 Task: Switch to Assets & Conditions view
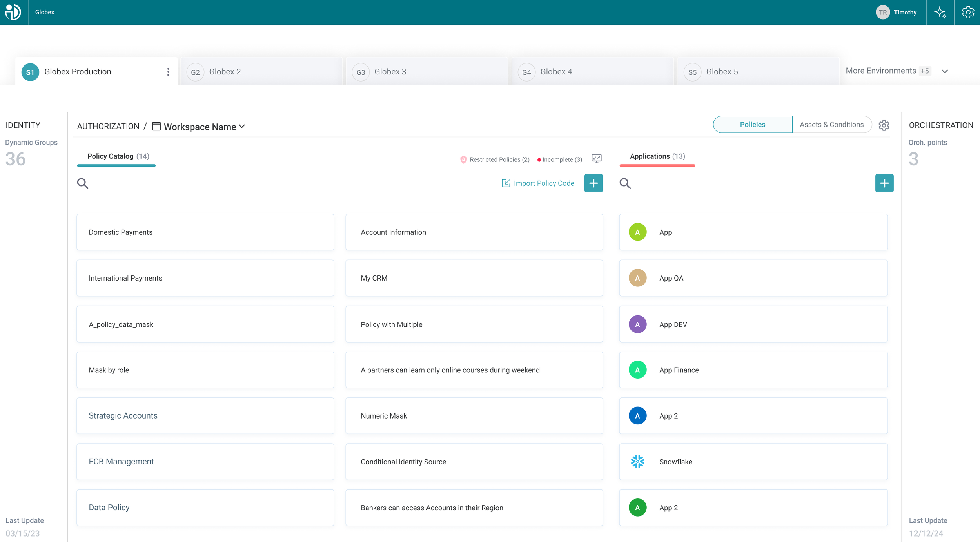[x=831, y=125]
